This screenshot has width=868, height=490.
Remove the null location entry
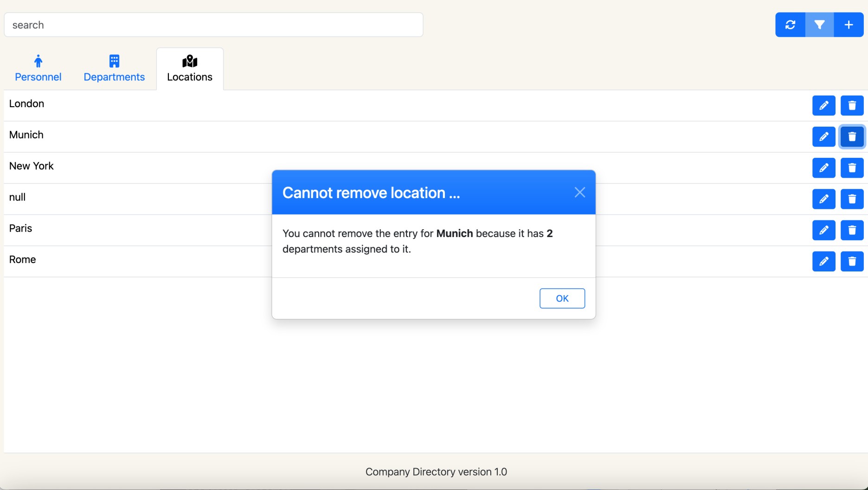[x=852, y=199]
